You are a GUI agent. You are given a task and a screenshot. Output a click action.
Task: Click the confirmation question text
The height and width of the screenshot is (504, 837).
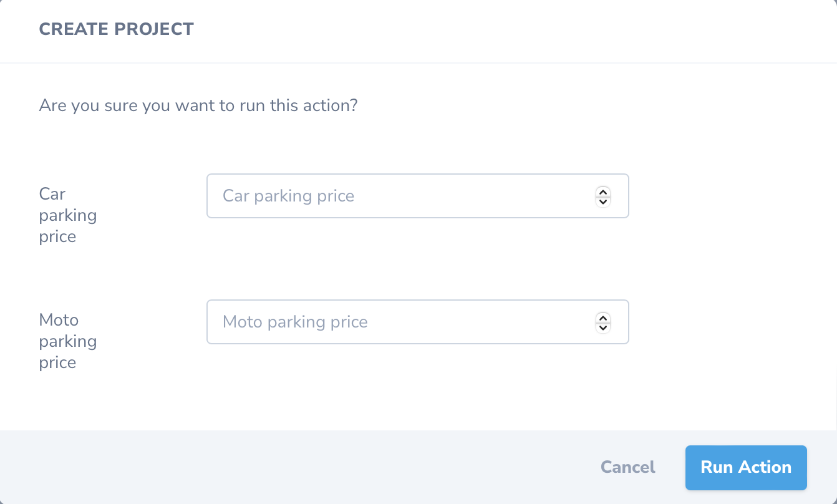(198, 105)
